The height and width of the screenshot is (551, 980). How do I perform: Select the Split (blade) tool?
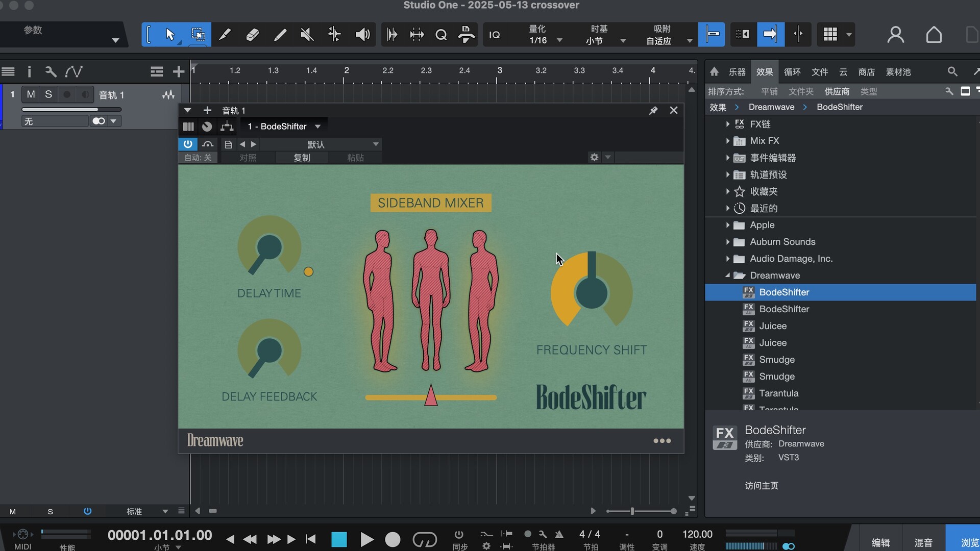(225, 35)
